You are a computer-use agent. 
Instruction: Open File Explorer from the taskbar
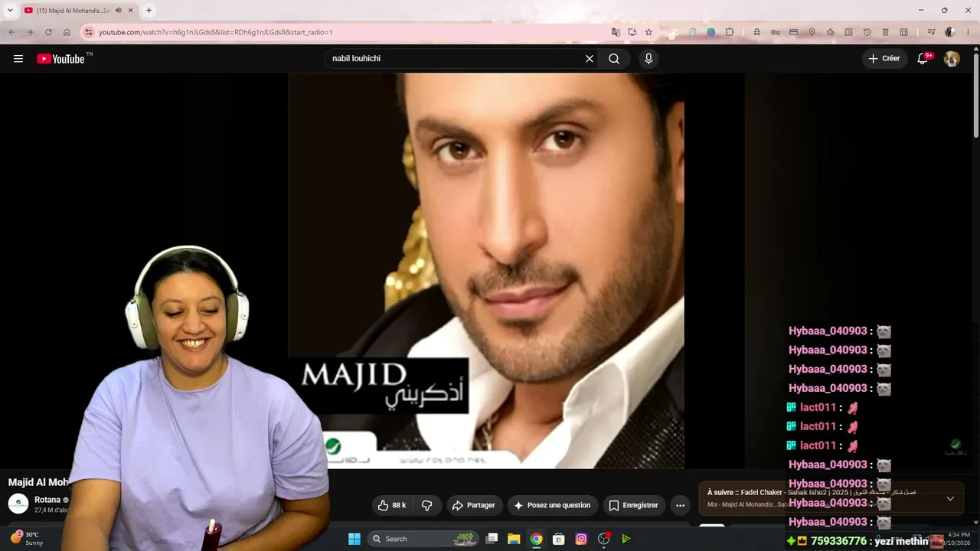pos(514,539)
